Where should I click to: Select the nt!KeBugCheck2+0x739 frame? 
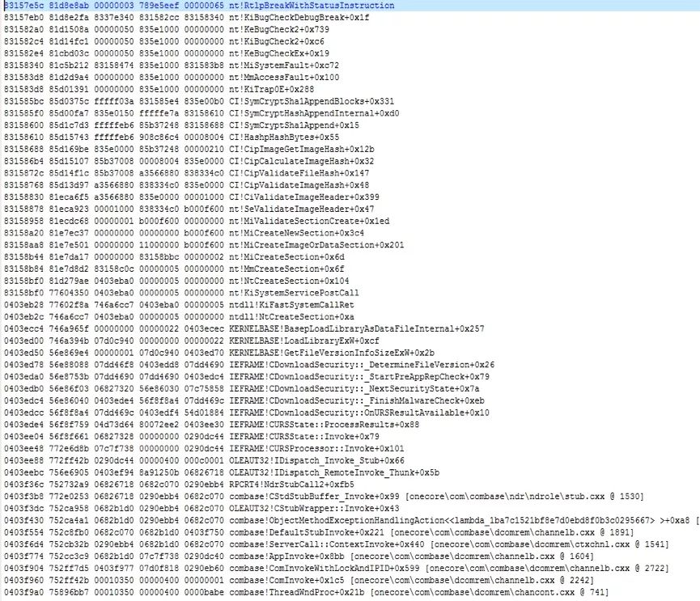tap(167, 29)
